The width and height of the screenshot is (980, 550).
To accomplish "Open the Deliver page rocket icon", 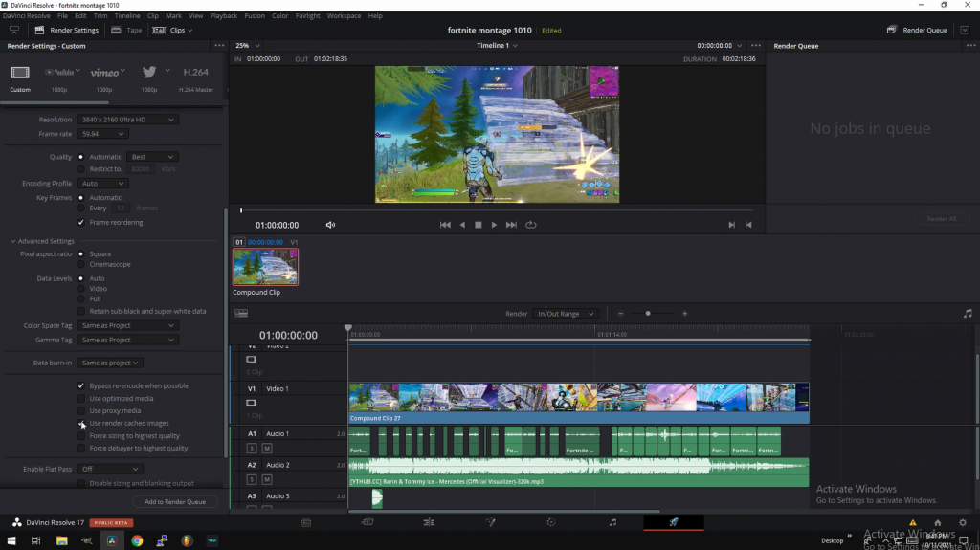I will (x=673, y=522).
